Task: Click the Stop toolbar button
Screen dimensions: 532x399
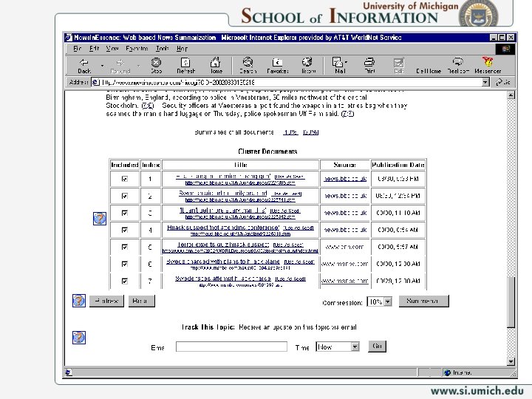Action: pos(156,66)
